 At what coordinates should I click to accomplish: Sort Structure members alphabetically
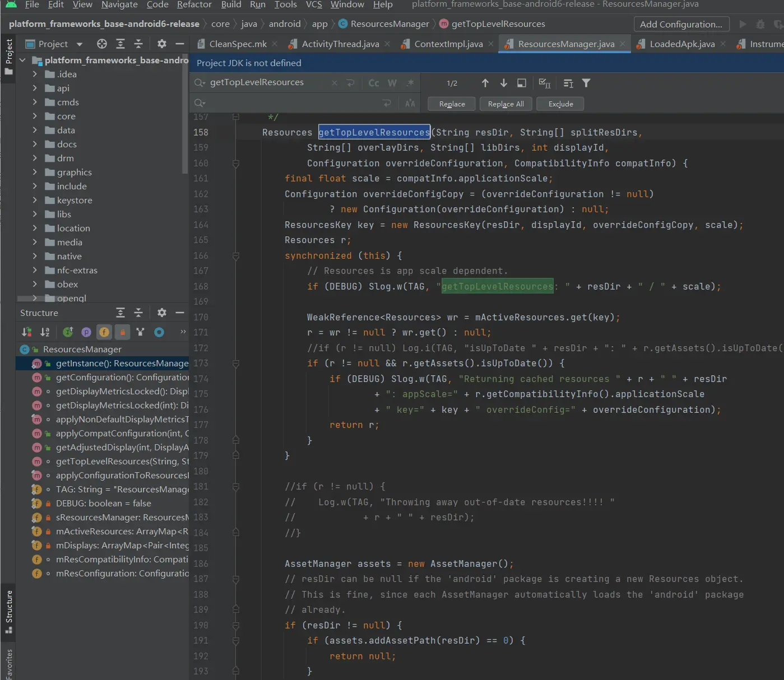tap(45, 332)
